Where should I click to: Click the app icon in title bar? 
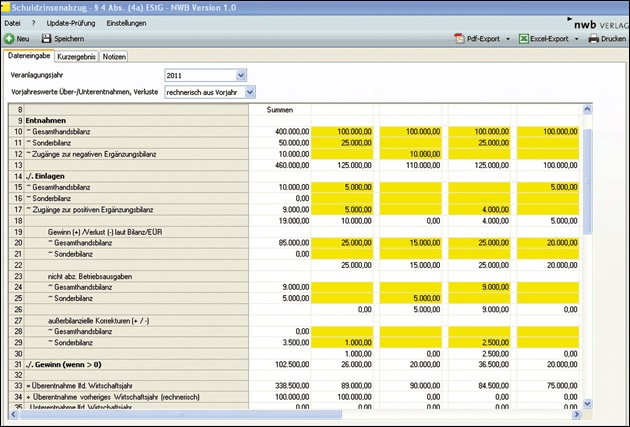7,7
